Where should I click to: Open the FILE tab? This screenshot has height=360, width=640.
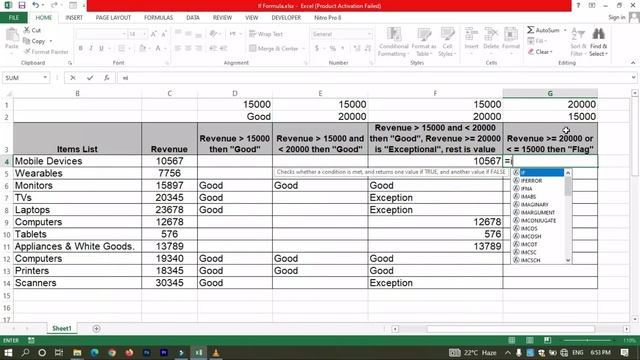[x=14, y=18]
